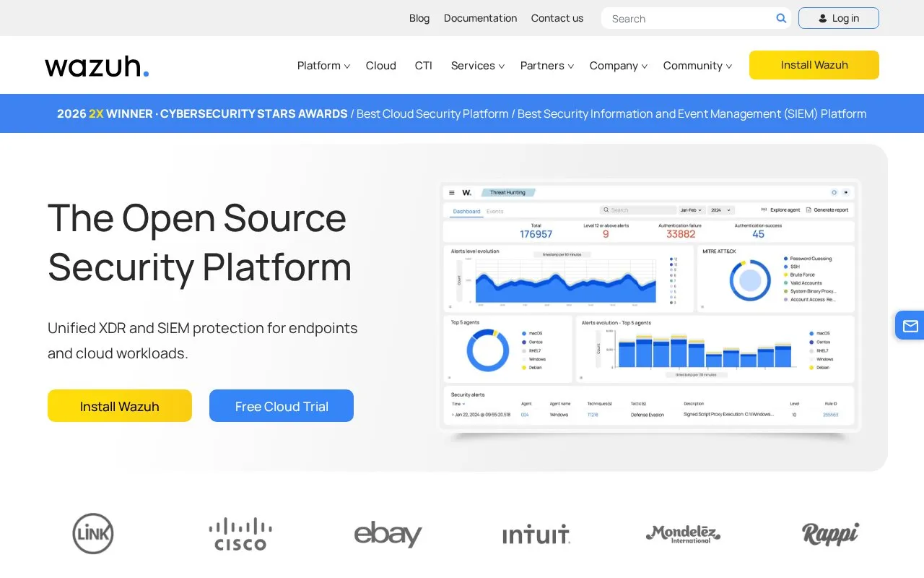Open the Partners dropdown
Screen dimensions: 924x578
point(547,66)
